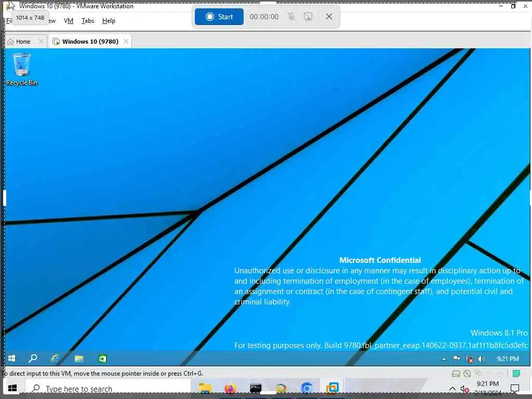The image size is (532, 399).
Task: Click the VMware network adapter status icon
Action: pos(478,373)
